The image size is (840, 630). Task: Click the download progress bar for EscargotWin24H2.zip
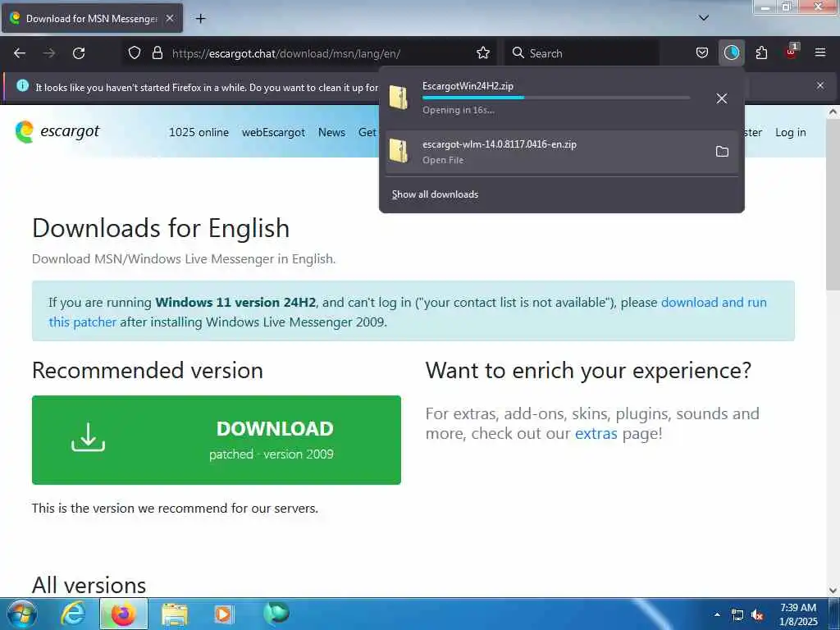pos(555,98)
